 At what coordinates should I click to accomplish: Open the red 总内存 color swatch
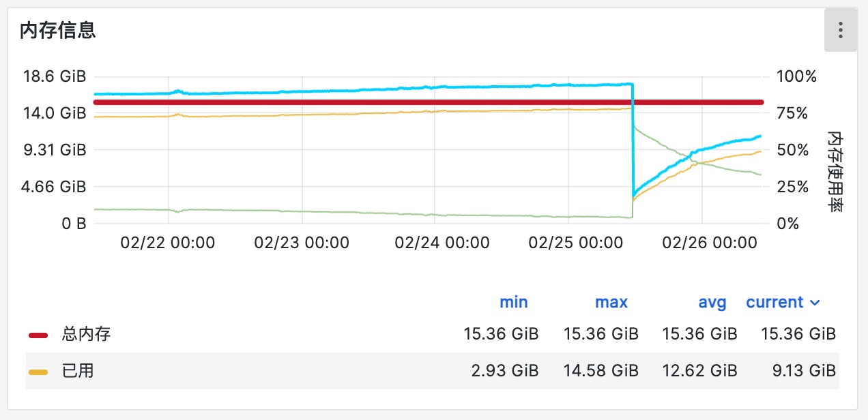pyautogui.click(x=38, y=335)
